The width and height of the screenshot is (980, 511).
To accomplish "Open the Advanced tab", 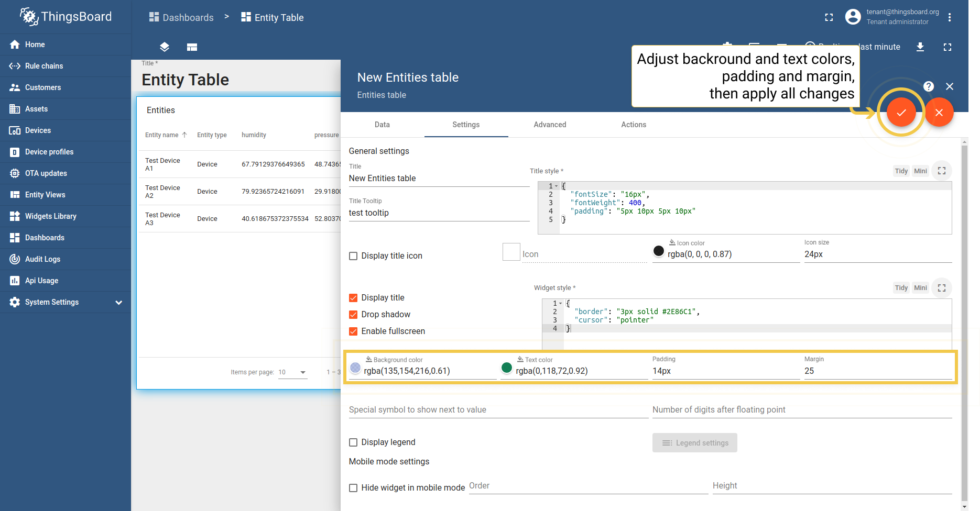I will 550,125.
